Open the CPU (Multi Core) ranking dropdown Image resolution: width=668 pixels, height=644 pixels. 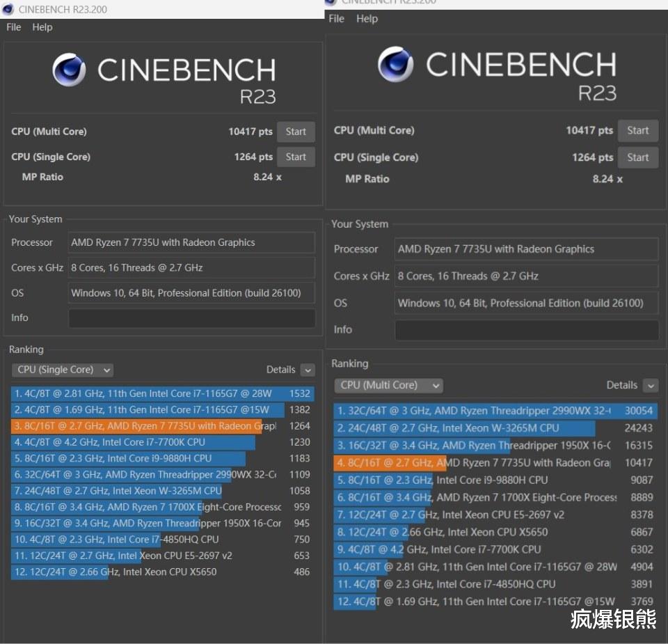coord(388,386)
